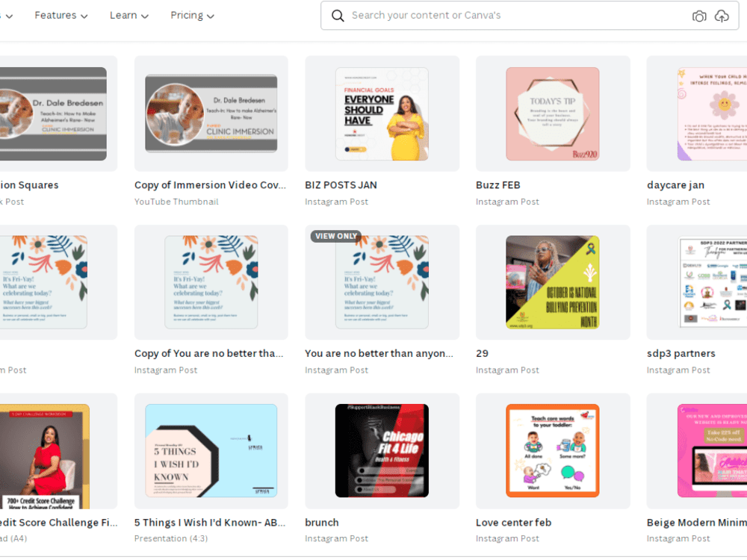The height and width of the screenshot is (560, 747).
Task: Click the camera search icon in search bar
Action: tap(699, 16)
